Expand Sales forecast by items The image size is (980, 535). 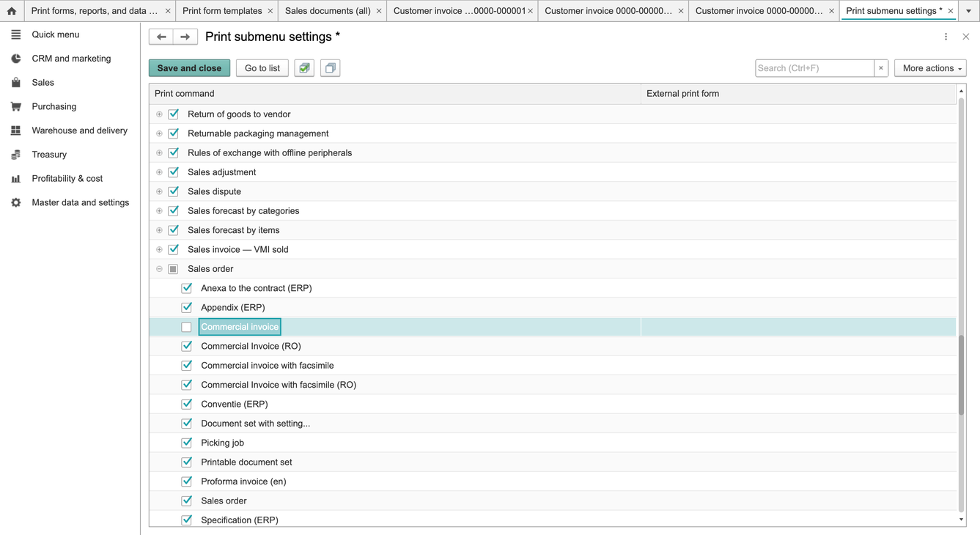(159, 230)
